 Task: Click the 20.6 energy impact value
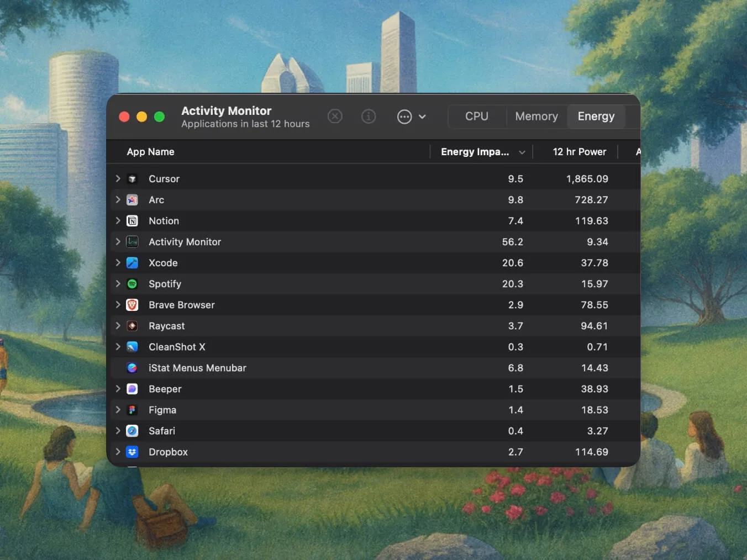pos(513,263)
